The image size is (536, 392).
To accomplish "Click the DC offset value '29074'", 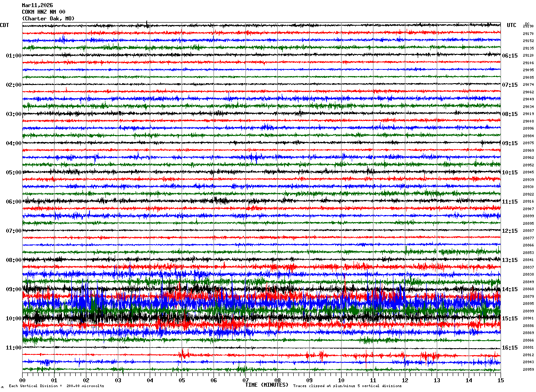I will [528, 85].
